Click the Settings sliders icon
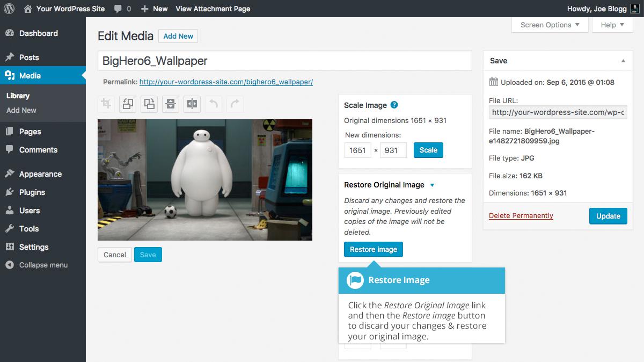The height and width of the screenshot is (362, 644). pyautogui.click(x=10, y=247)
